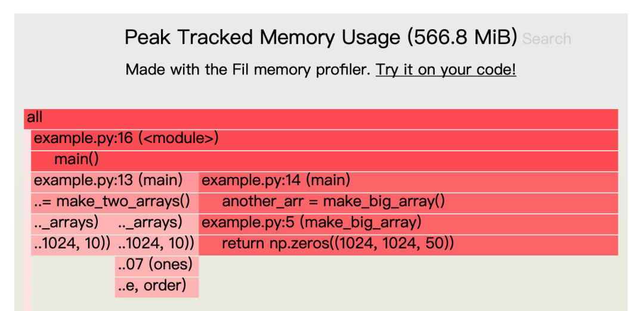This screenshot has height=311, width=644.
Task: Open the "Try it on your code!" link
Action: tap(445, 70)
